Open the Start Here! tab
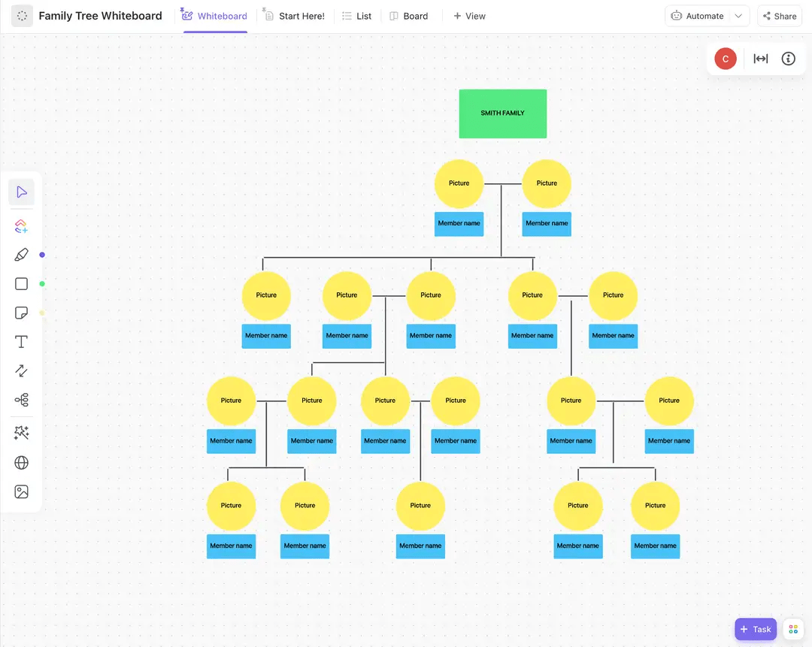812x647 pixels. (294, 16)
